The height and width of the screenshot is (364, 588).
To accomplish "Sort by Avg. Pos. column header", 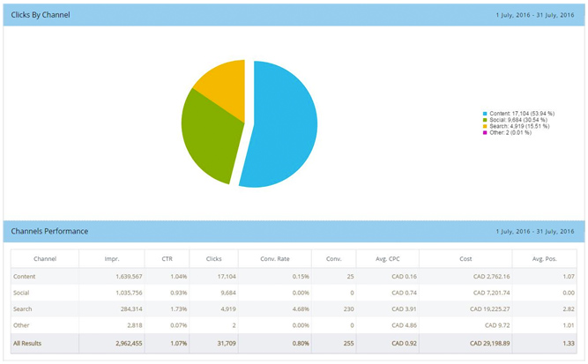I will click(545, 258).
